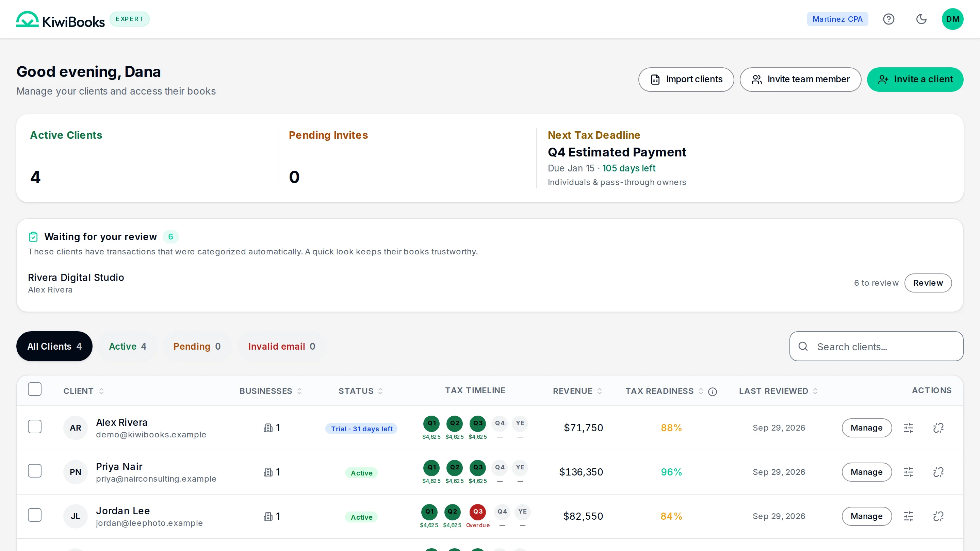The height and width of the screenshot is (551, 980).
Task: Sort by the Client column
Action: [x=83, y=391]
